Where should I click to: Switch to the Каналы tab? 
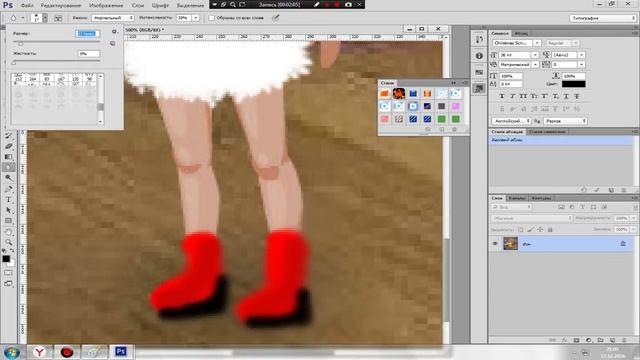(x=517, y=198)
